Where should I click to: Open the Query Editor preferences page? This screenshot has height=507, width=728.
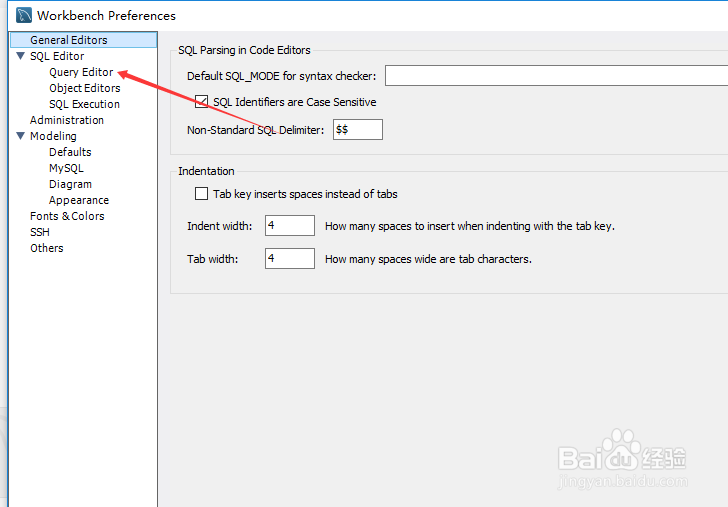click(x=81, y=72)
